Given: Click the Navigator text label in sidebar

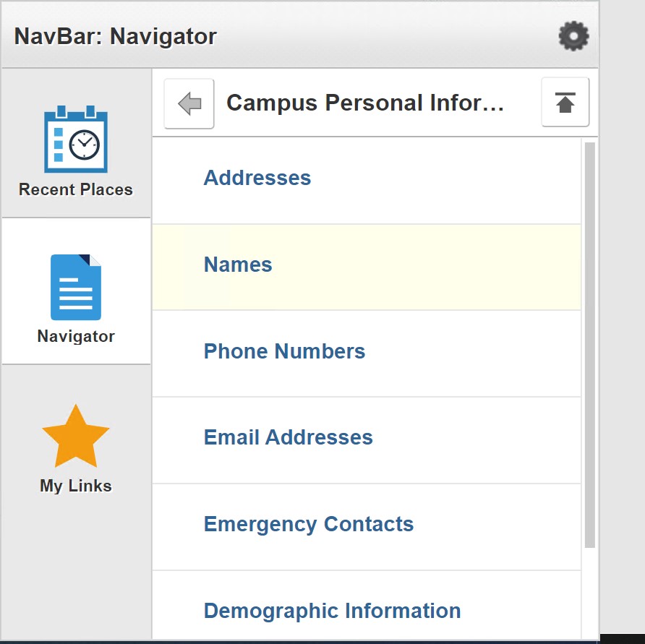Looking at the screenshot, I should click(x=76, y=336).
